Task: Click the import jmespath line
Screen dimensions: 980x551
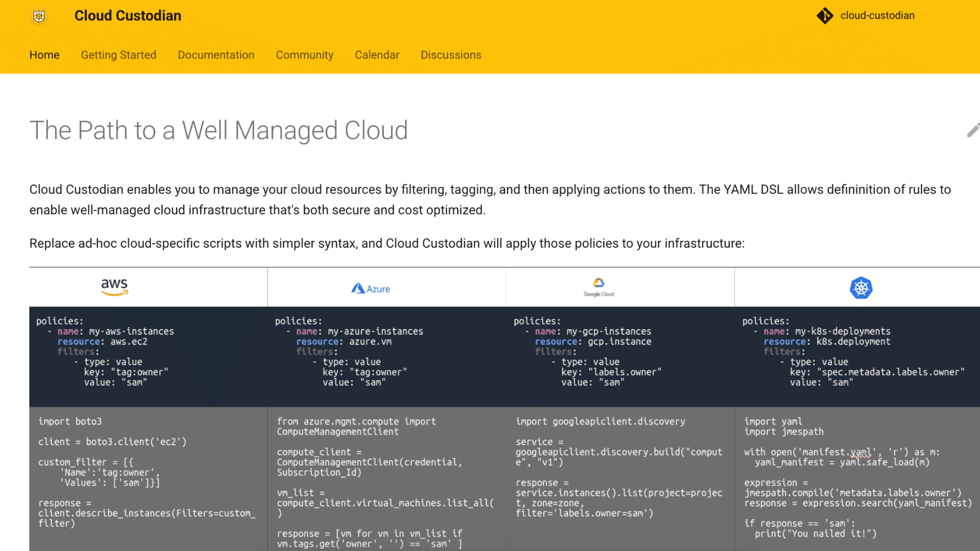Action: (783, 432)
